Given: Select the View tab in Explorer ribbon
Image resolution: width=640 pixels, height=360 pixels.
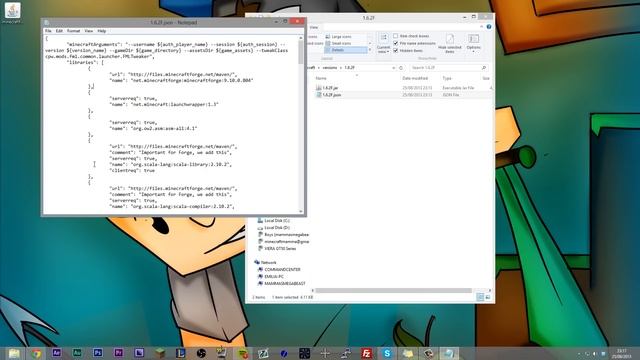Looking at the screenshot, I should [x=314, y=27].
